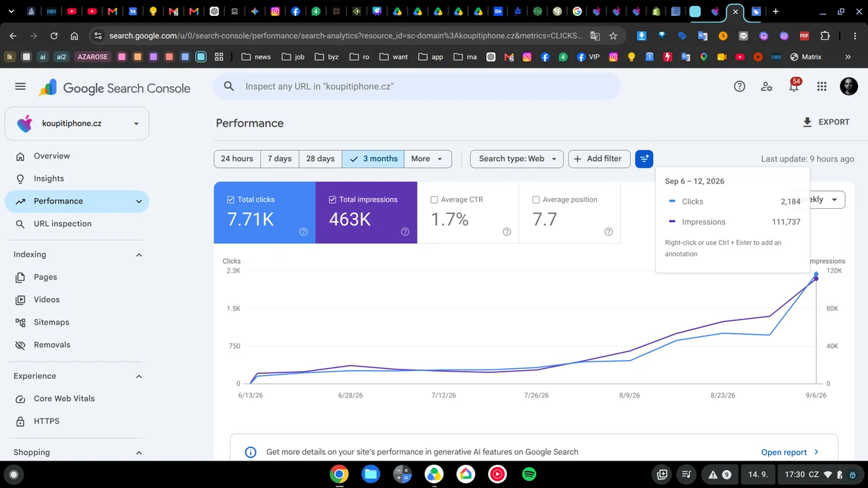Viewport: 868px width, 488px height.
Task: Open the koupitiphone.cz property dropdown
Action: tap(77, 124)
